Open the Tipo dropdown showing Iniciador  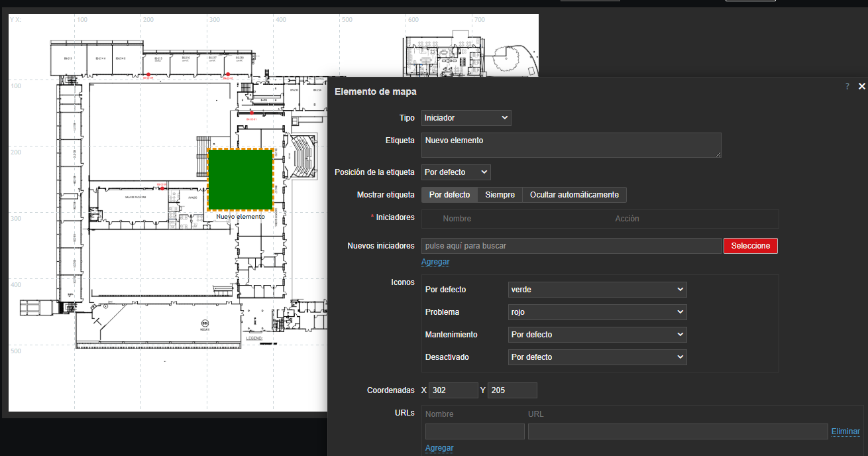[x=466, y=118]
